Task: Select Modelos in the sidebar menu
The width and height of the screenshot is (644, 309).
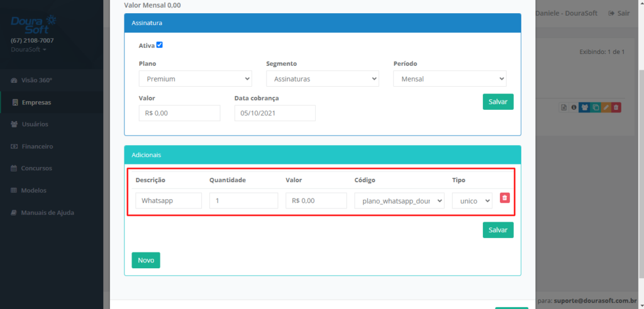Action: point(34,190)
